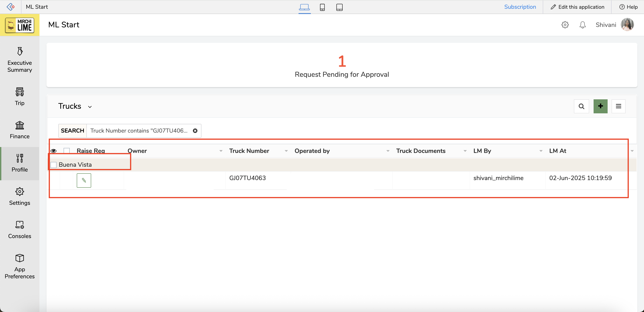The height and width of the screenshot is (312, 644).
Task: Click the gear icon near Shivani
Action: coord(565,25)
